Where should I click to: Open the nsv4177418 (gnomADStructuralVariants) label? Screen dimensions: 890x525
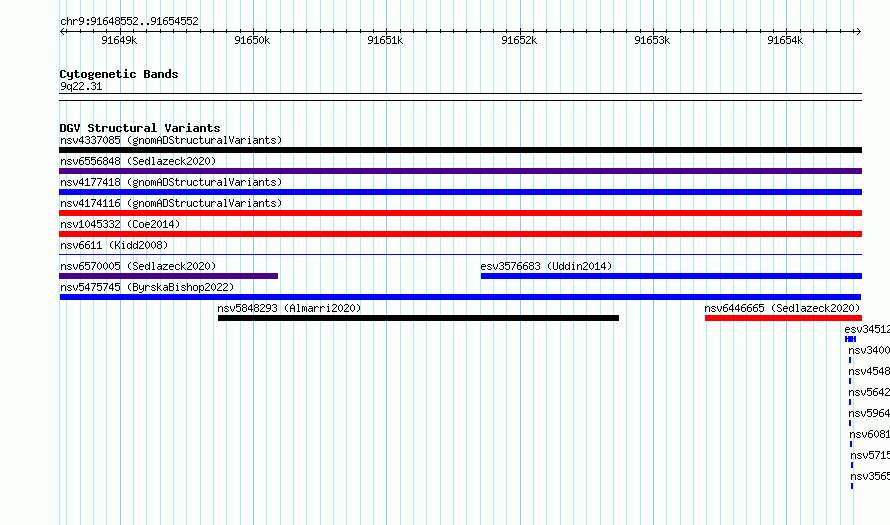tap(171, 182)
